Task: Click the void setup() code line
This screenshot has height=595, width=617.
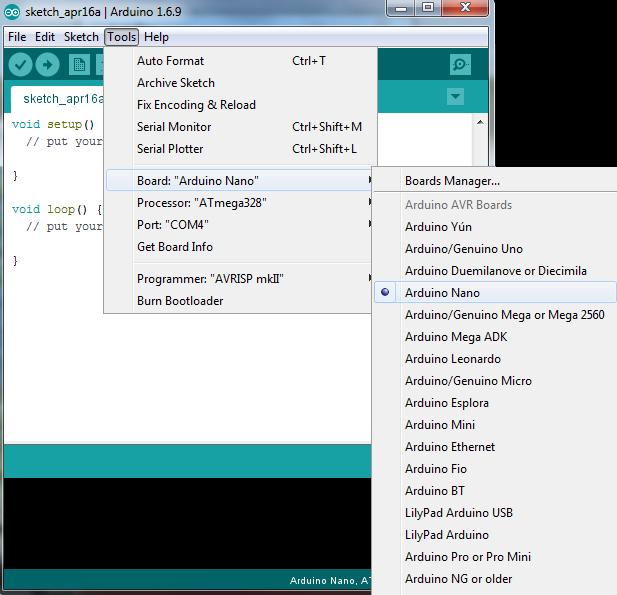Action: (x=53, y=124)
